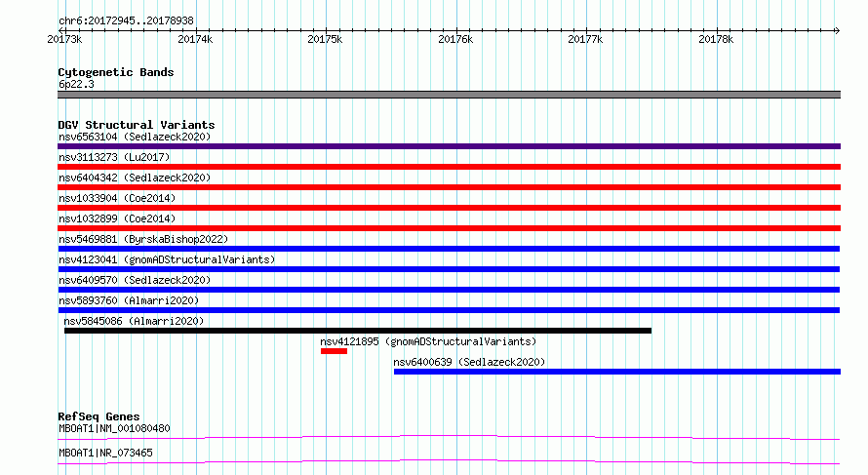Click the 20175k ruler tick label

pyautogui.click(x=325, y=39)
